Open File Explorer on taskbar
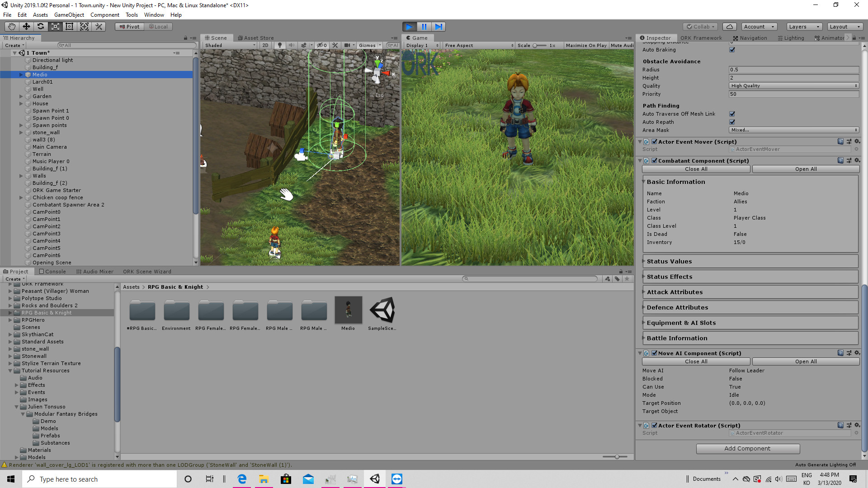The image size is (868, 488). (264, 479)
